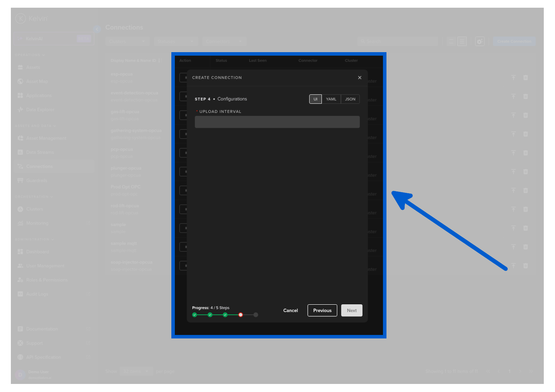Open the Clusters filter dropdown
This screenshot has height=392, width=555.
pos(127,41)
